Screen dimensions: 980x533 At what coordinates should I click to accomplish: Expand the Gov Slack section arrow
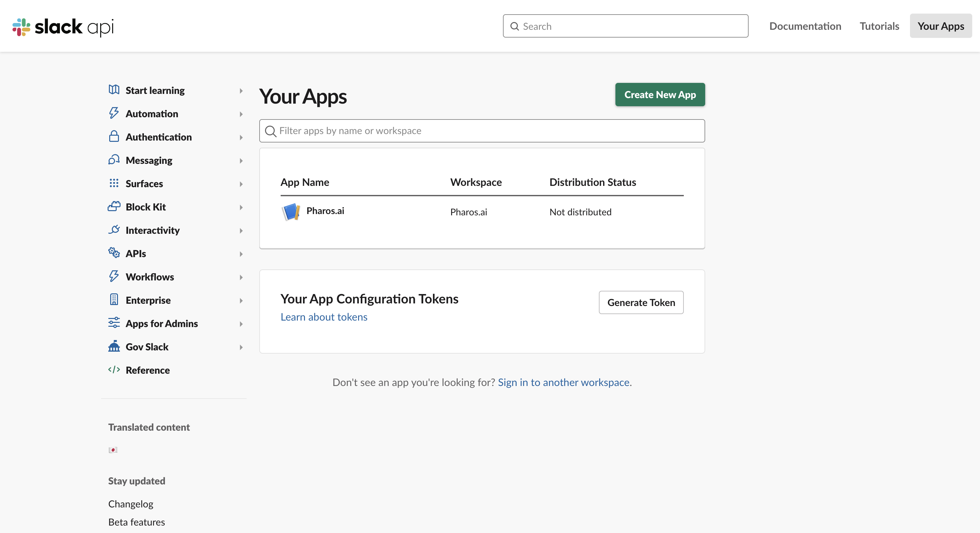click(241, 347)
